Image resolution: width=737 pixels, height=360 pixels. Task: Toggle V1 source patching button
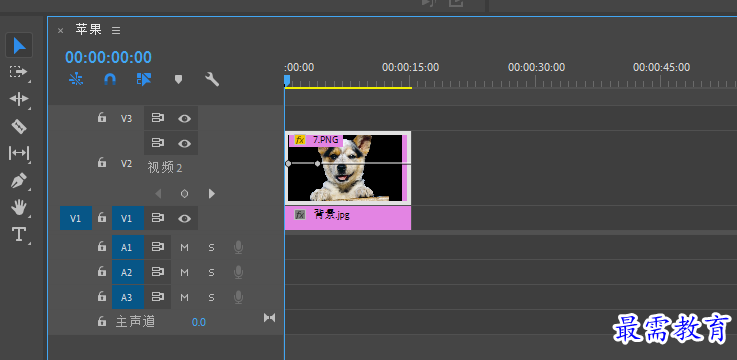pyautogui.click(x=76, y=218)
